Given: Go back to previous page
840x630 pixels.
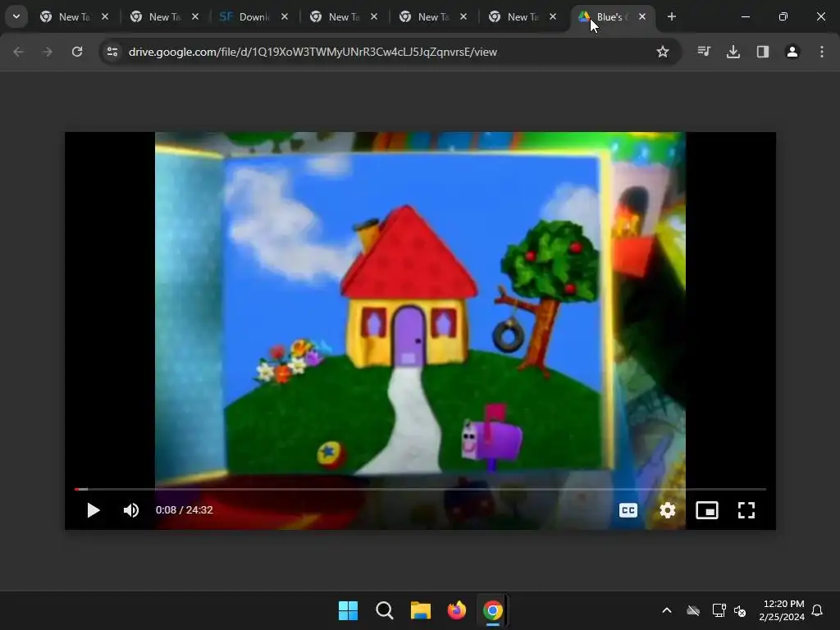Looking at the screenshot, I should (x=18, y=52).
